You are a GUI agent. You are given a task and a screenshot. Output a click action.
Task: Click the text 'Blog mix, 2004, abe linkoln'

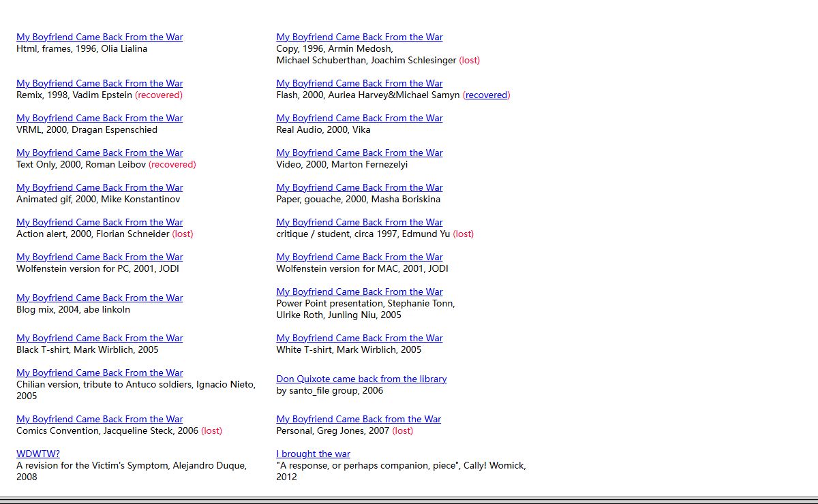73,309
